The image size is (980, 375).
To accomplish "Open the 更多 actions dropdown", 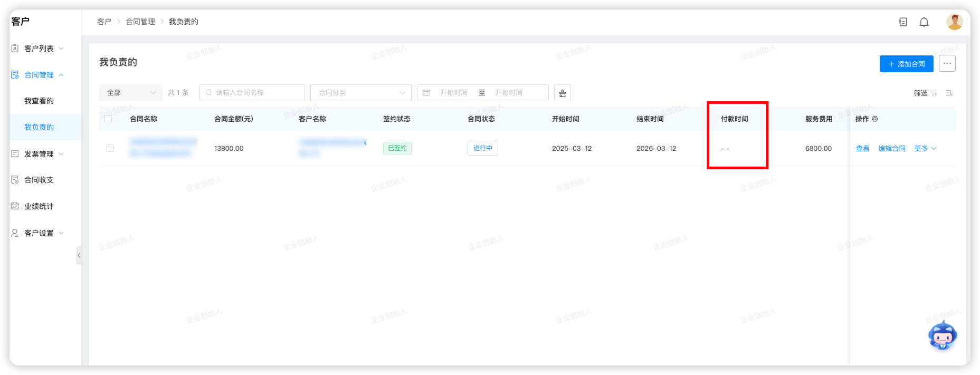I will pos(926,148).
